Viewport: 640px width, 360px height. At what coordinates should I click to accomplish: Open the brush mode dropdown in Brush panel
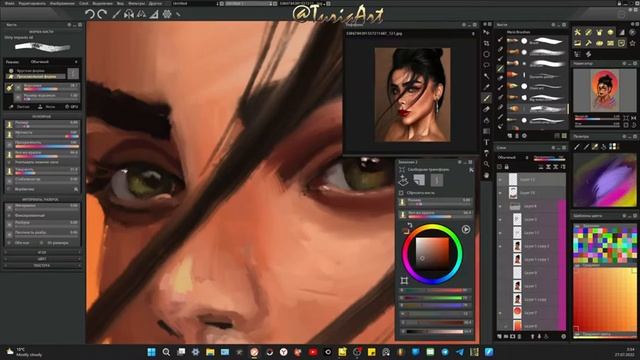pos(54,62)
